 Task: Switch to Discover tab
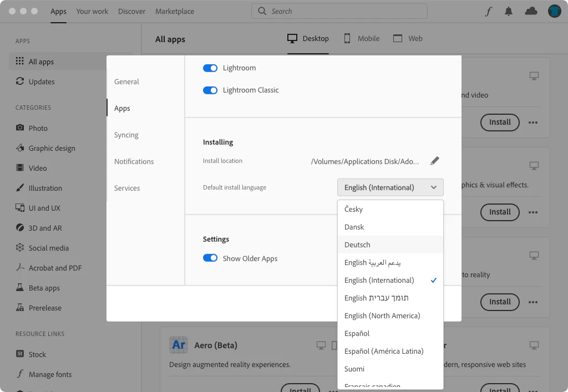(x=131, y=11)
